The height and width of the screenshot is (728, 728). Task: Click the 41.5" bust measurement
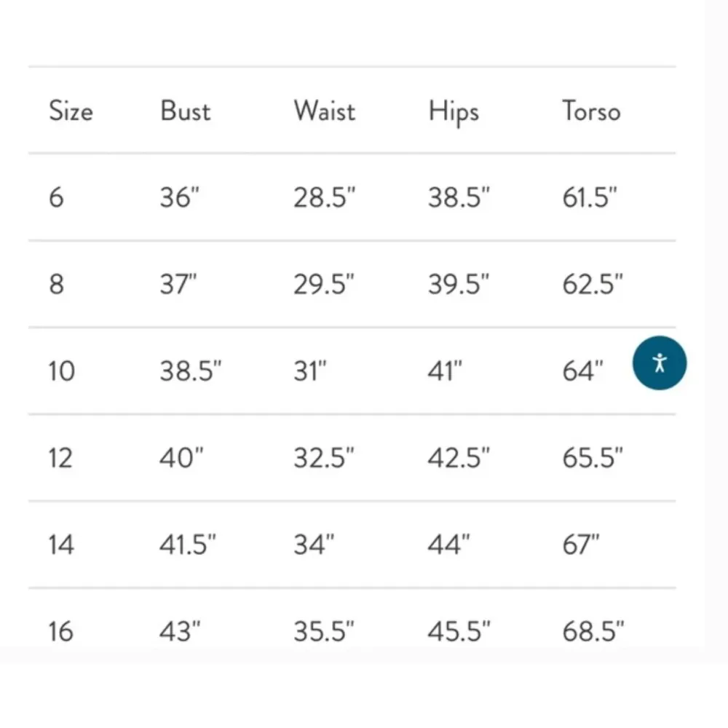pos(189,545)
